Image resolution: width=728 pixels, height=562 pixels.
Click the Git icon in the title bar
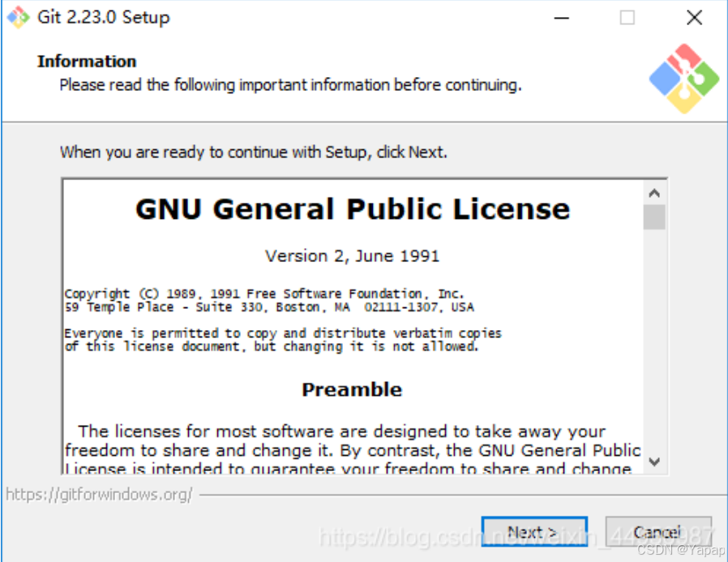tap(18, 17)
